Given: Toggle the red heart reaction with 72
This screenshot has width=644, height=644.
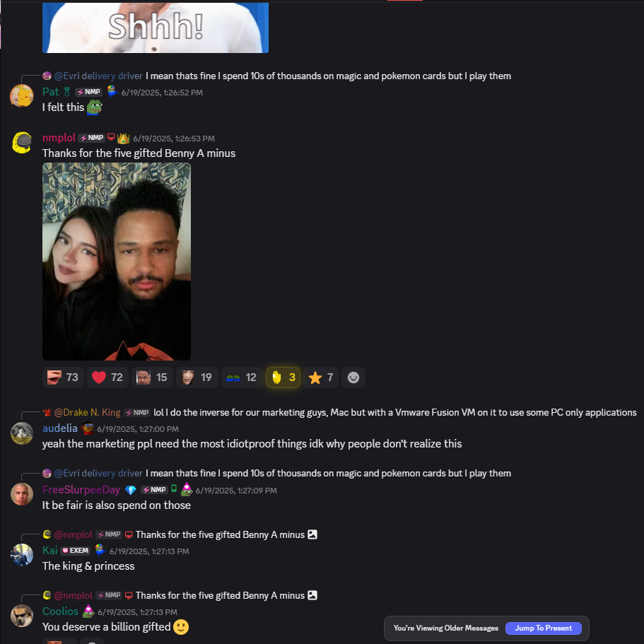Looking at the screenshot, I should pos(107,377).
